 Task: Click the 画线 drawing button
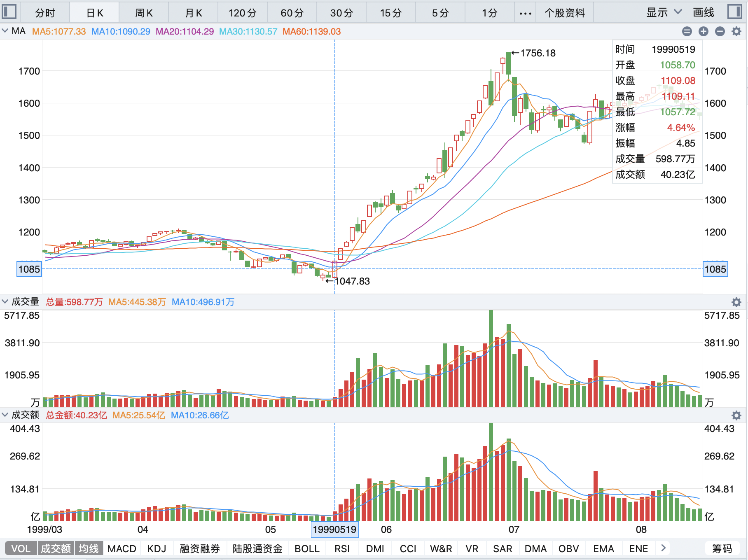click(703, 13)
